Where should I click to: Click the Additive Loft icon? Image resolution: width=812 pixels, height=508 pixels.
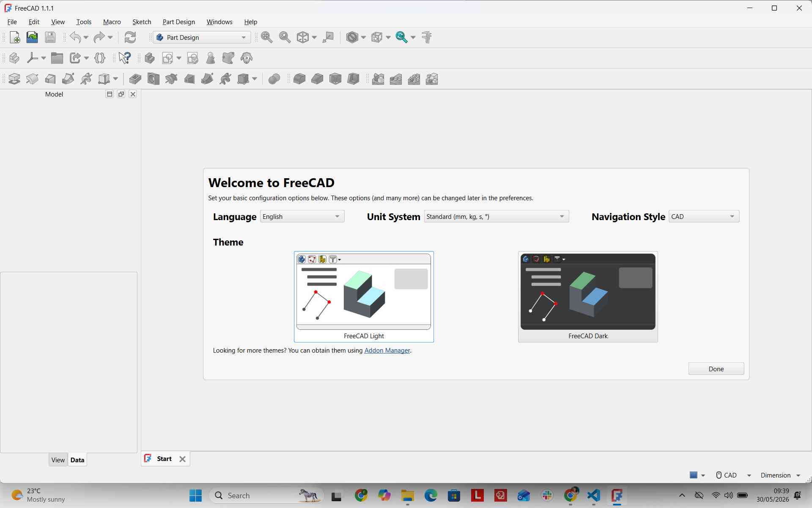(50, 79)
